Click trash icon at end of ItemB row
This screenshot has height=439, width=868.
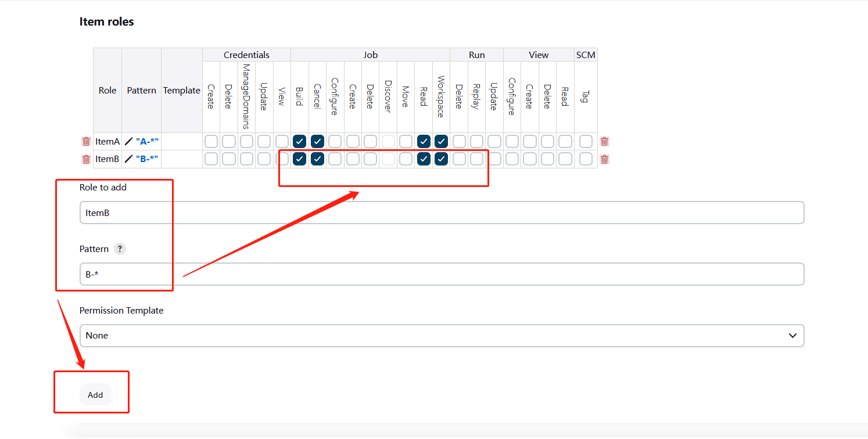[604, 159]
